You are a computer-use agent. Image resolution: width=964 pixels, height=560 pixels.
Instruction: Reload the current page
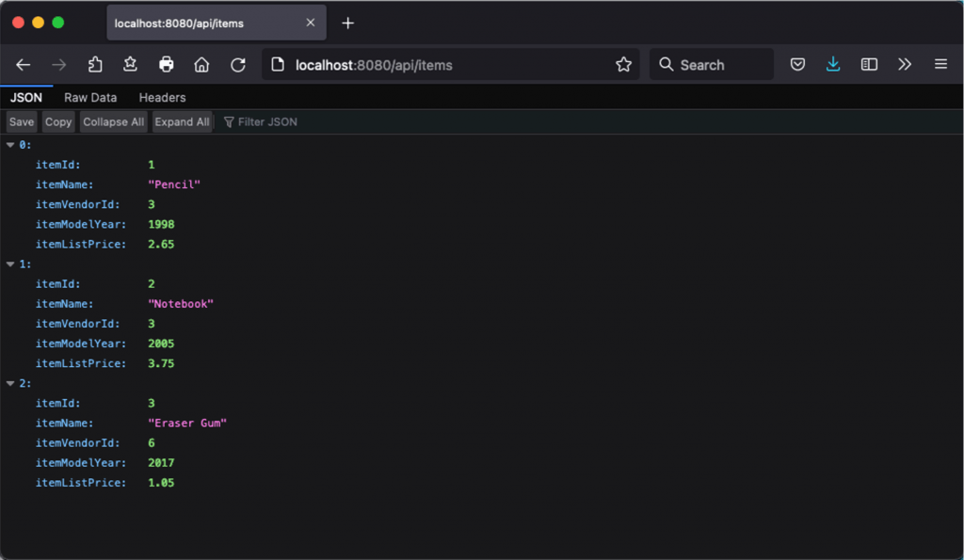click(238, 65)
